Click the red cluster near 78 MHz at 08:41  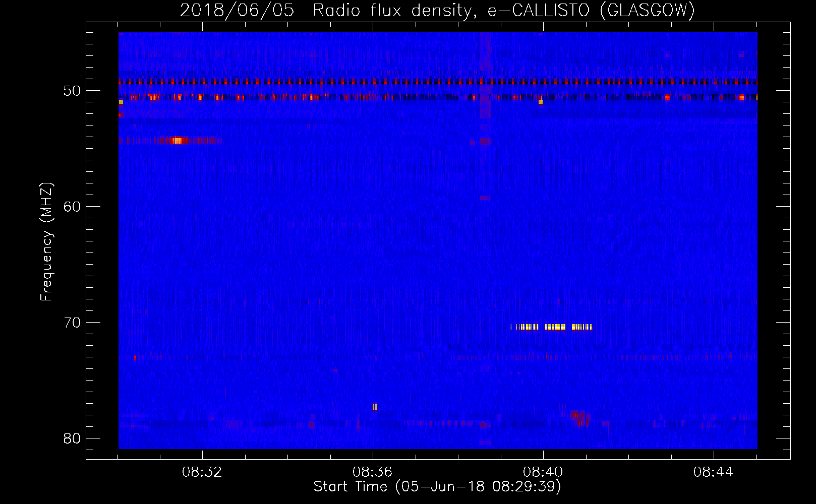pyautogui.click(x=580, y=418)
